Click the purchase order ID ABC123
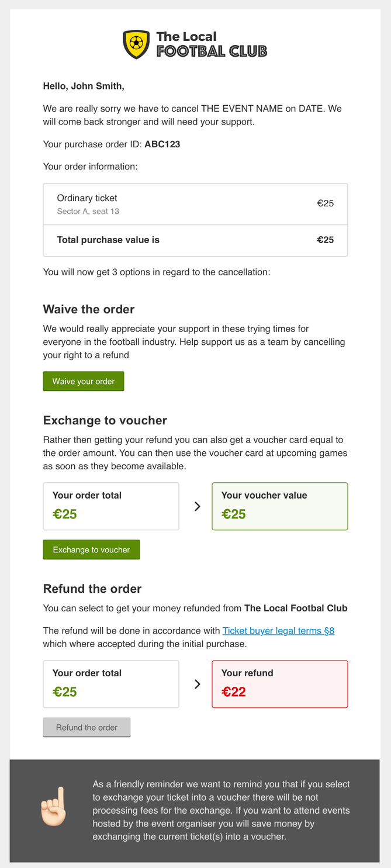This screenshot has height=868, width=391. pyautogui.click(x=162, y=144)
